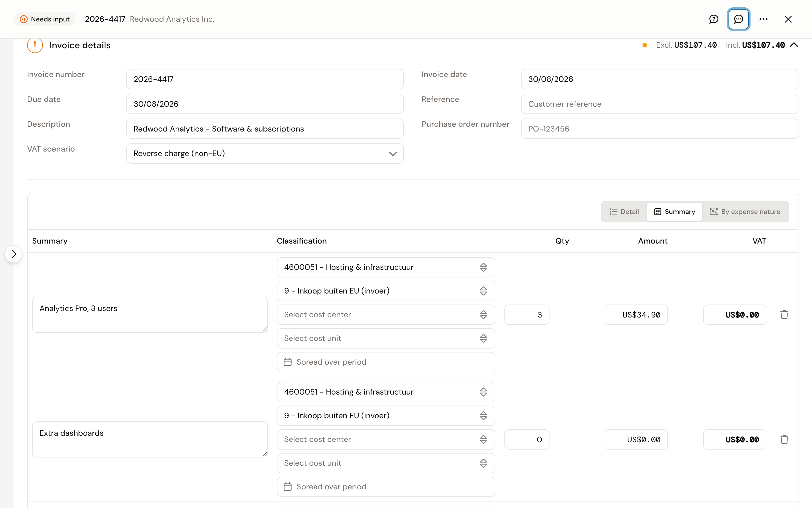Click Redwood Analytics Inc. supplier name
Image resolution: width=812 pixels, height=508 pixels.
(x=172, y=19)
